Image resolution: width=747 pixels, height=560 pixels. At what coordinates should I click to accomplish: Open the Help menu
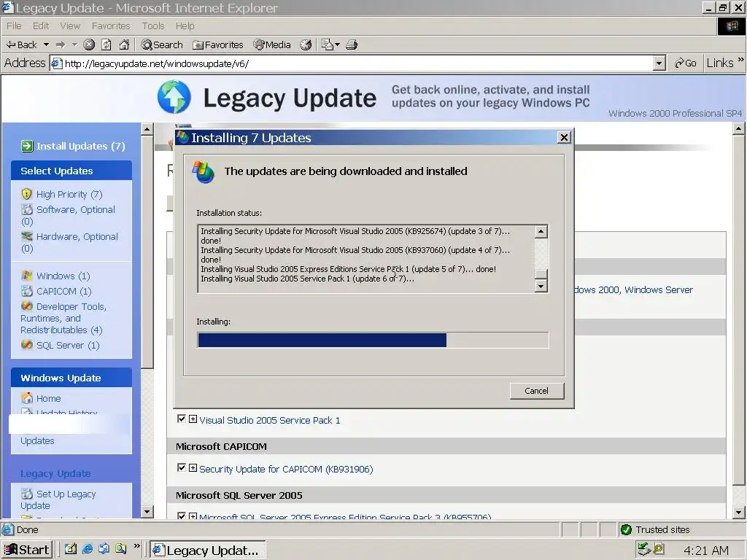(x=185, y=26)
